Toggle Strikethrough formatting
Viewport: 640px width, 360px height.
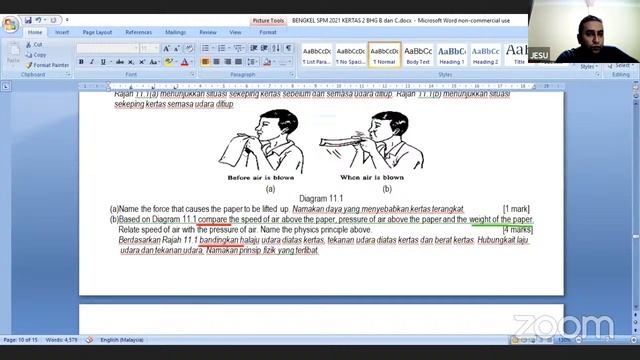(x=120, y=62)
